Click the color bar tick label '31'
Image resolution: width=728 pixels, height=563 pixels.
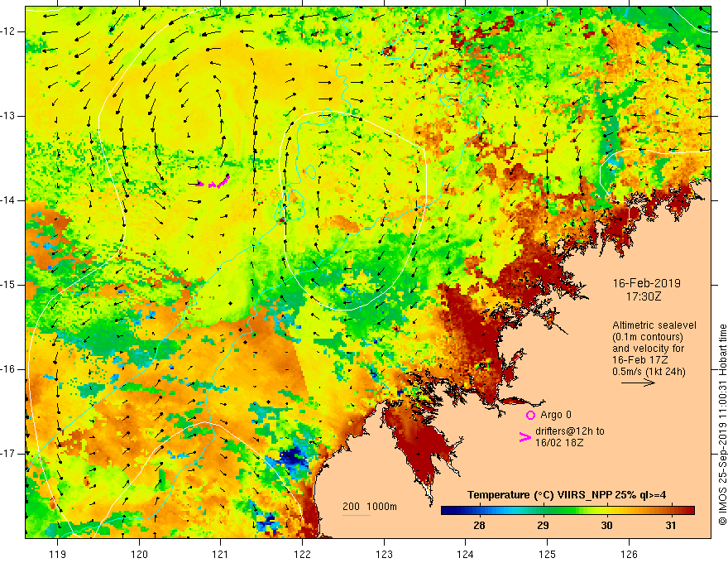(670, 526)
